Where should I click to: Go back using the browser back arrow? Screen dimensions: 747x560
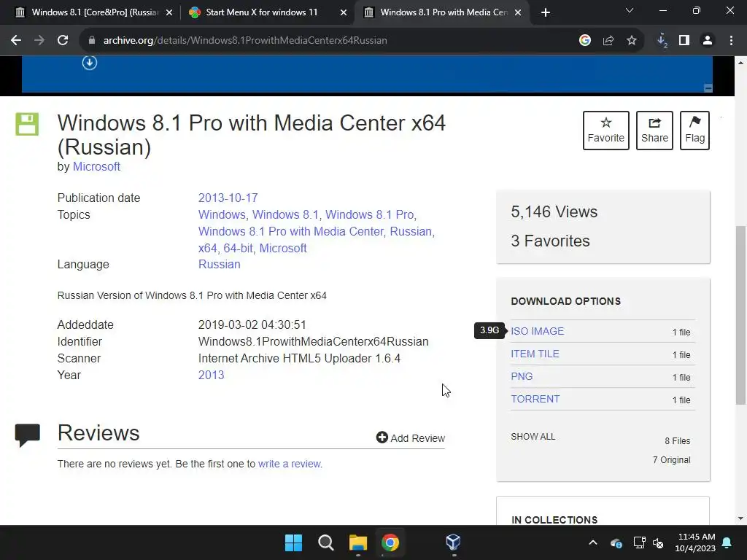pos(16,41)
